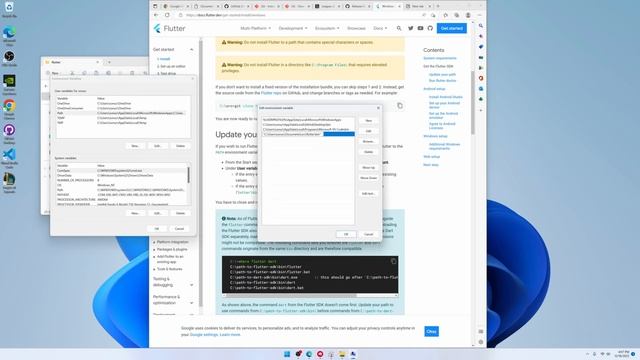Open Flutter GitHub icon link
The width and height of the screenshot is (640, 360).
click(430, 28)
